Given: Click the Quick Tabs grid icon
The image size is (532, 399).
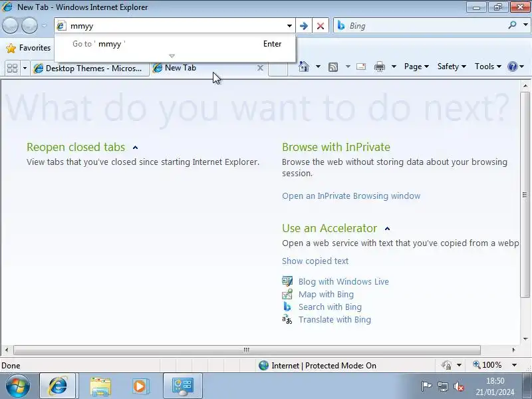Looking at the screenshot, I should click(12, 68).
